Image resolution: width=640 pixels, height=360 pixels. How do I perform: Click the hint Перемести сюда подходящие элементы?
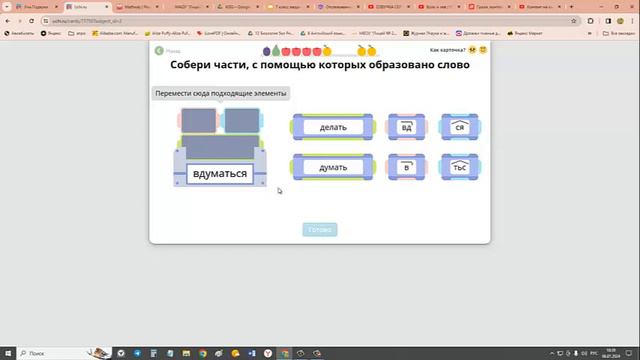(221, 93)
